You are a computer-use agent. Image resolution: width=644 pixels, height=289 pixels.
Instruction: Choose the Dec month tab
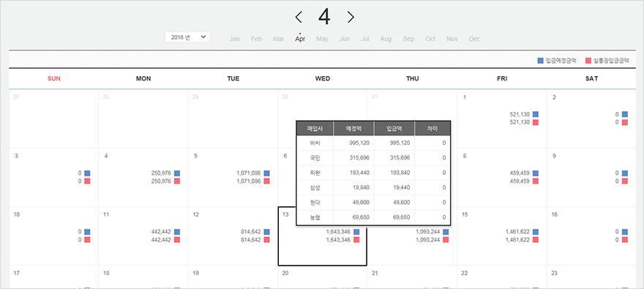[474, 39]
